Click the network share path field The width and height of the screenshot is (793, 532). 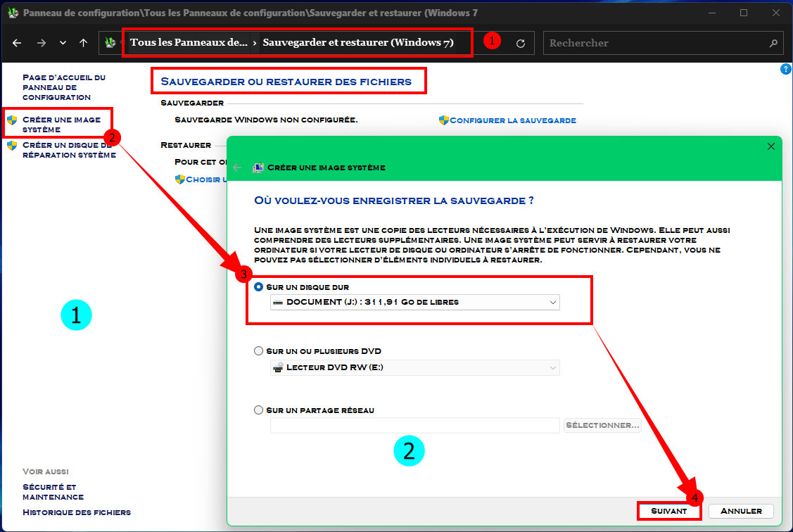click(414, 425)
